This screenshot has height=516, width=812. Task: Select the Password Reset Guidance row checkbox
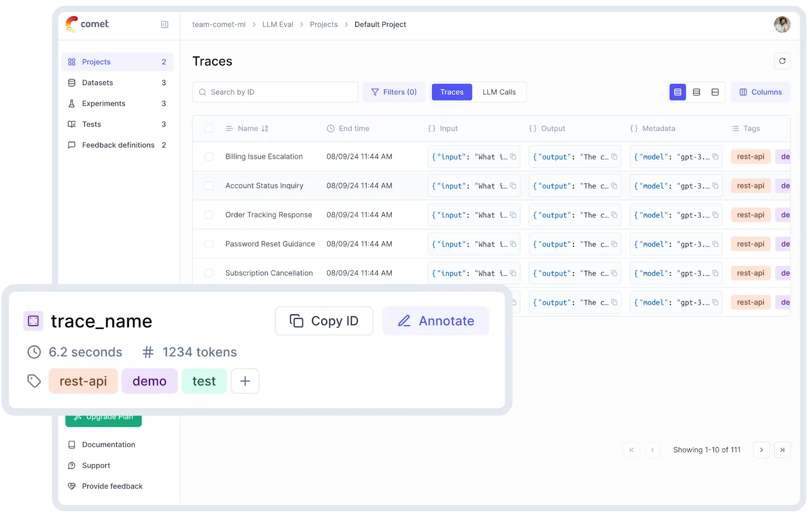(209, 244)
